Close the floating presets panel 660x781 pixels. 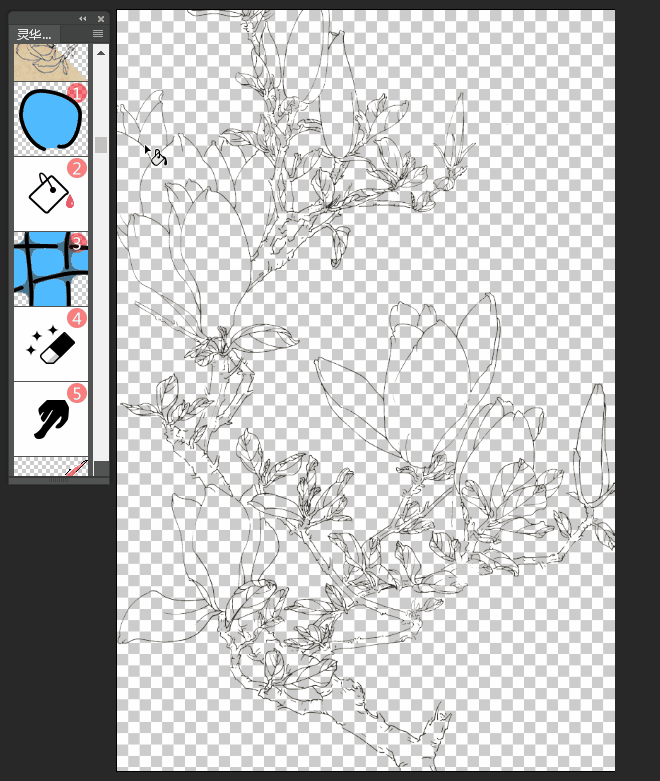click(101, 18)
